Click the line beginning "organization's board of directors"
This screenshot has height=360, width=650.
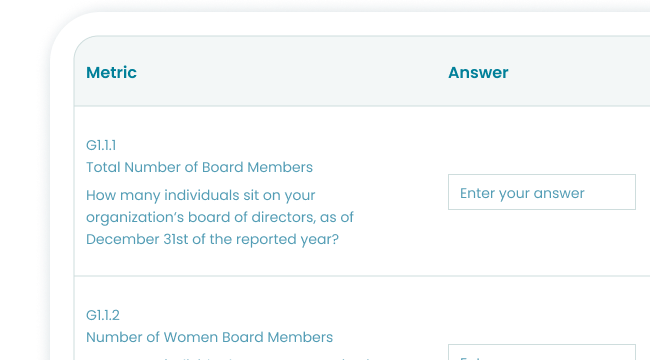point(220,217)
